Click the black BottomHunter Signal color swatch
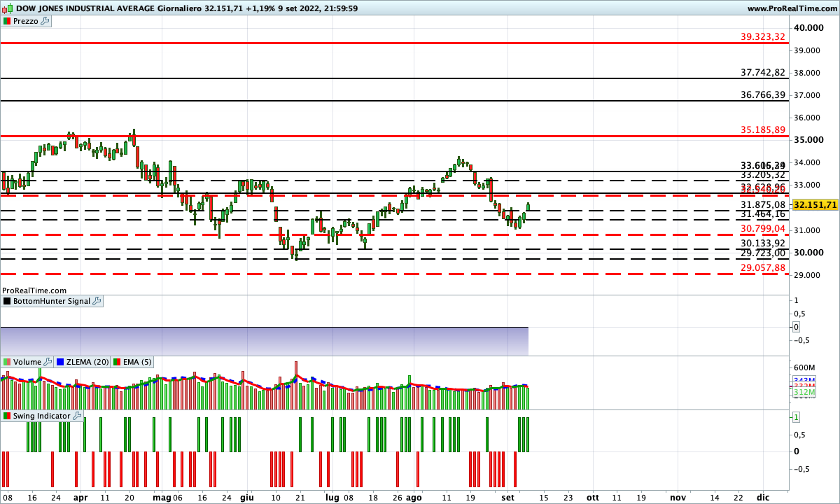Screen dimensions: 840x504 (6, 301)
